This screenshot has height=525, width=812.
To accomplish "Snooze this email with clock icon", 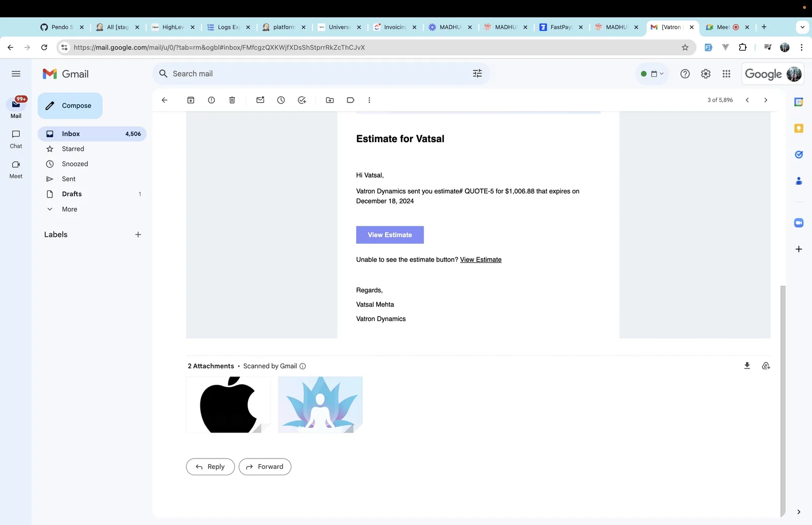I will (x=281, y=101).
